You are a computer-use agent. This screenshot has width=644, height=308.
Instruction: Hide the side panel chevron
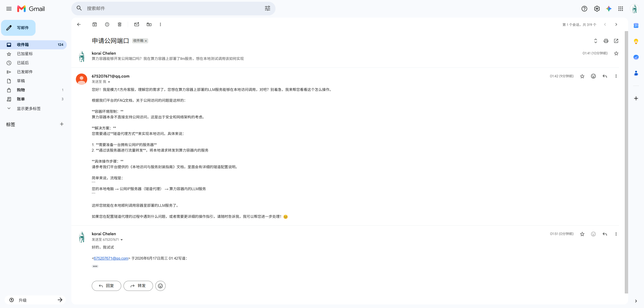[x=636, y=301]
